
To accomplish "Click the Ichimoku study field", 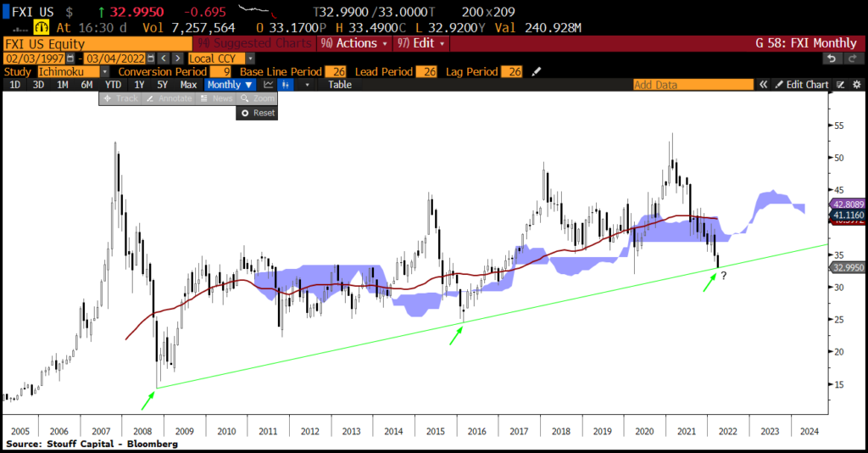I will point(69,71).
